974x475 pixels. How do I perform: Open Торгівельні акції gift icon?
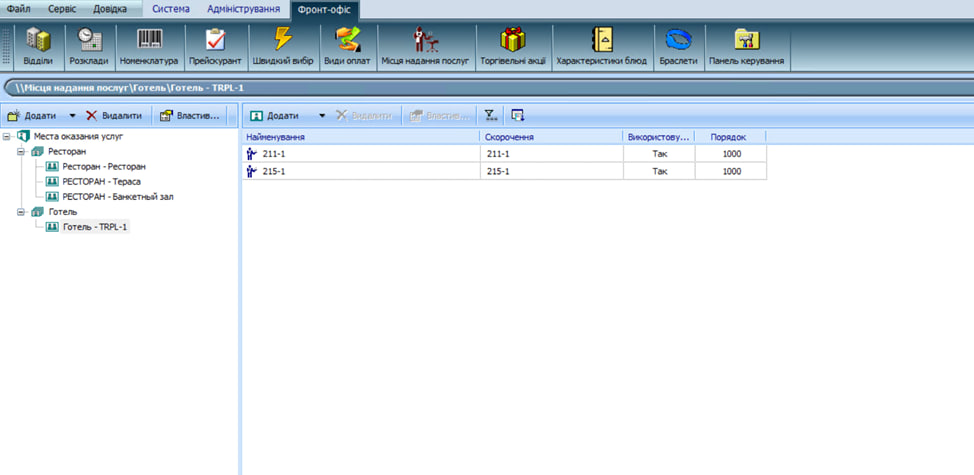tap(511, 47)
